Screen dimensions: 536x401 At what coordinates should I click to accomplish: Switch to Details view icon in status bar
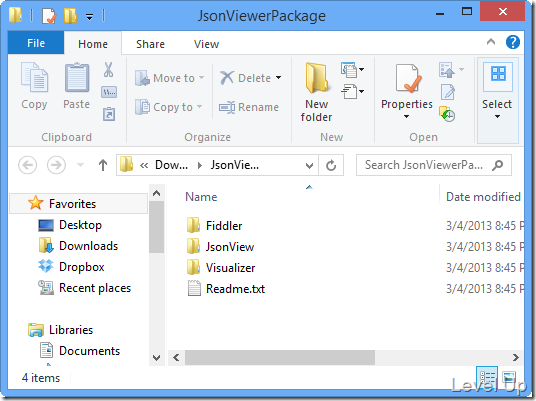[x=487, y=377]
